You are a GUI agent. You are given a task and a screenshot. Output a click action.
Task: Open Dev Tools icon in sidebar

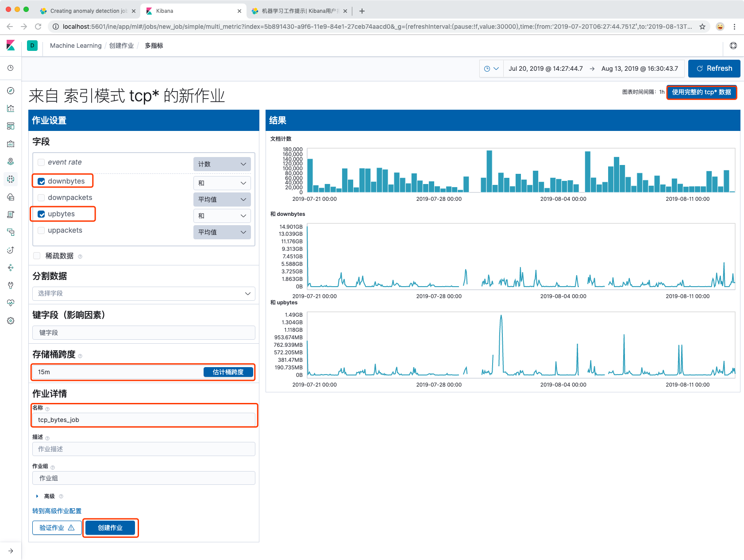coord(11,285)
